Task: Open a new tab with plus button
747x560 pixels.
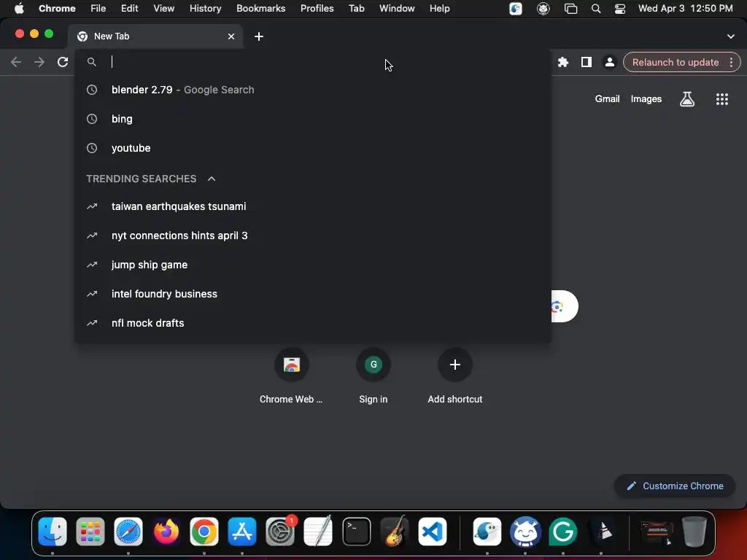Action: [x=259, y=36]
